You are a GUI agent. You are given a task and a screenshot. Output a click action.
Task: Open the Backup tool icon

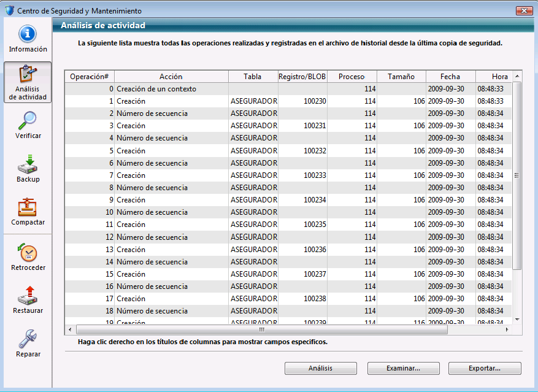(28, 164)
